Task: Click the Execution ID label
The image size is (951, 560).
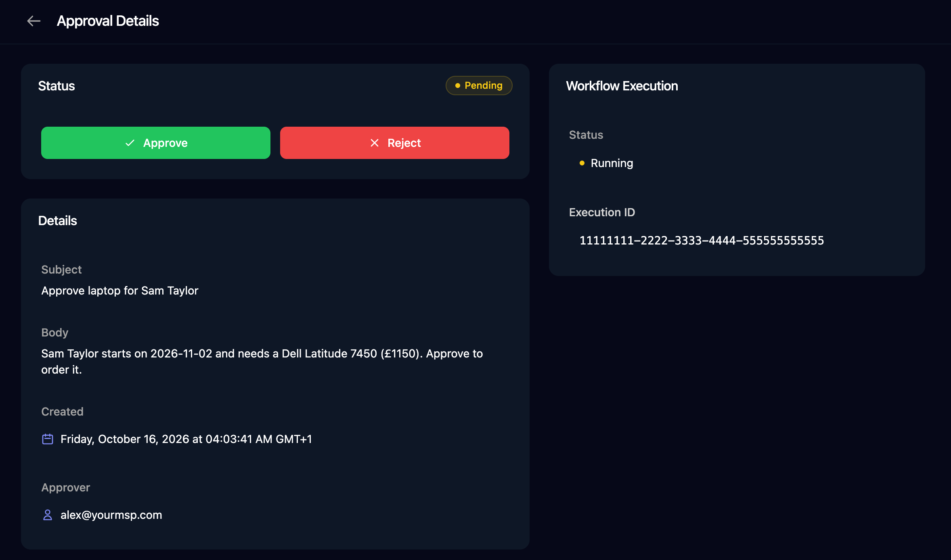Action: tap(602, 212)
